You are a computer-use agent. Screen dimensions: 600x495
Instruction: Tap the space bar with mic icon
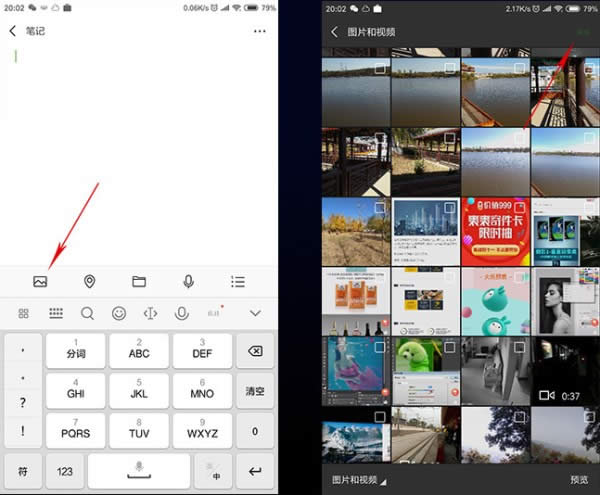click(x=139, y=471)
